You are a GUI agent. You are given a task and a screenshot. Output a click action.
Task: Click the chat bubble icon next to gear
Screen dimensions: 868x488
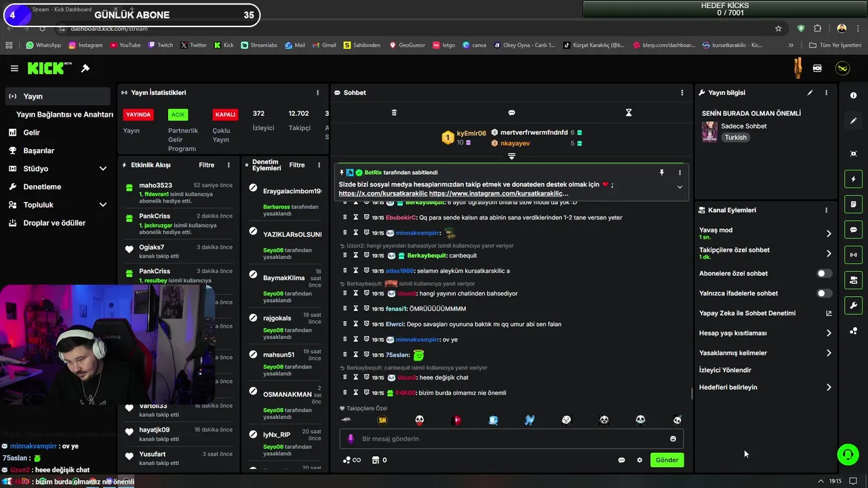(x=621, y=460)
